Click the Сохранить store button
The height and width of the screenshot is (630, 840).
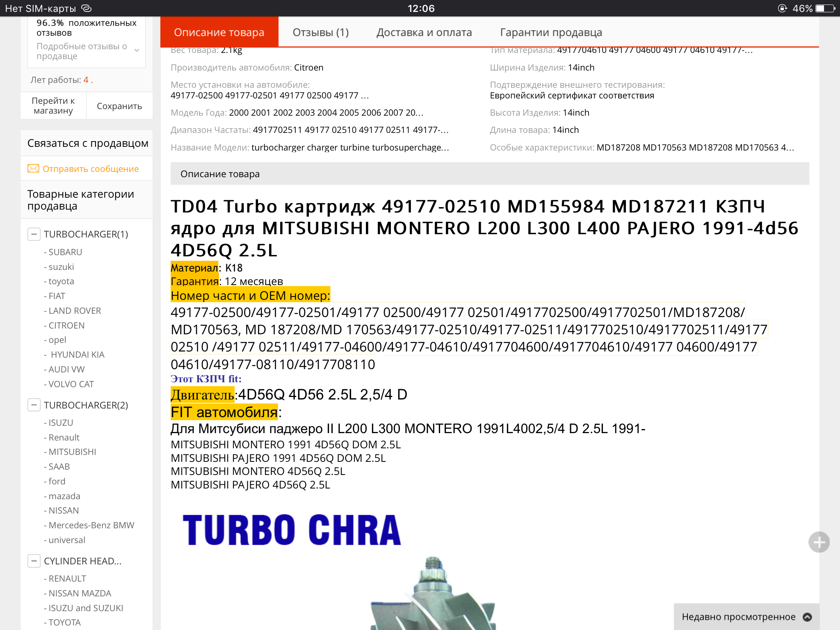click(119, 106)
